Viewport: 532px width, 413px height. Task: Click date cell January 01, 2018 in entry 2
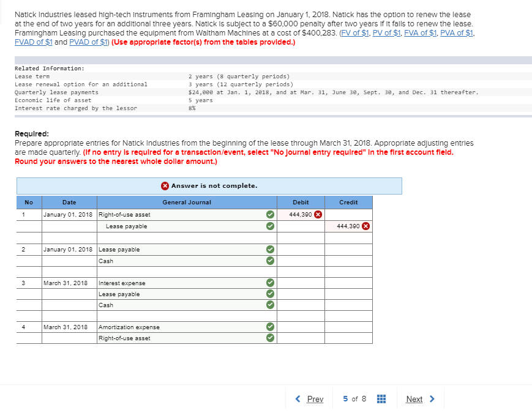click(69, 250)
